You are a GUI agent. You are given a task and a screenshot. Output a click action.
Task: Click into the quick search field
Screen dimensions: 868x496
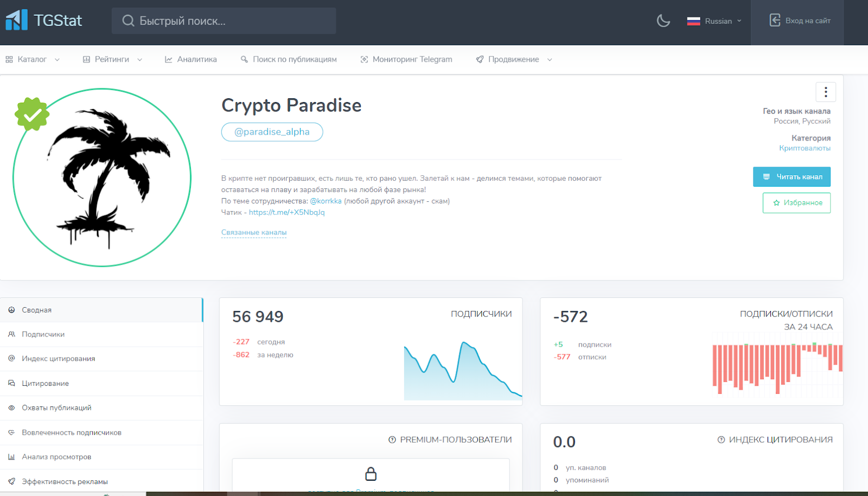[224, 21]
